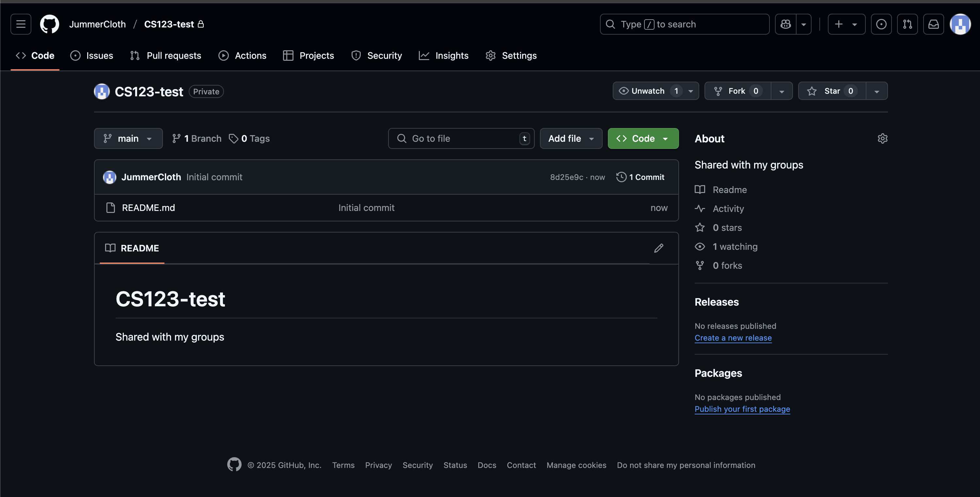Open the hamburger navigation menu

pyautogui.click(x=21, y=24)
